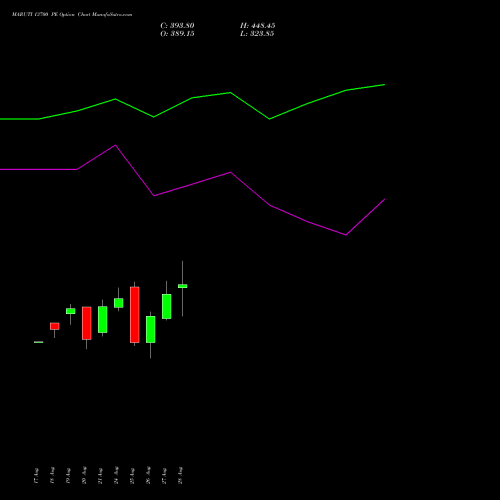Click the first peak of the purple line

pyautogui.click(x=115, y=145)
